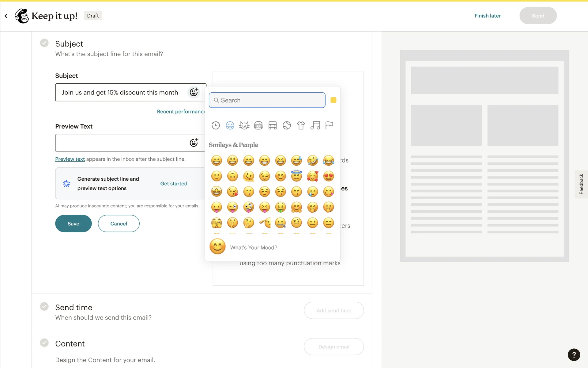Viewport: 588px width, 368px height.
Task: Choose the yellow skin tone swatch
Action: [x=333, y=100]
